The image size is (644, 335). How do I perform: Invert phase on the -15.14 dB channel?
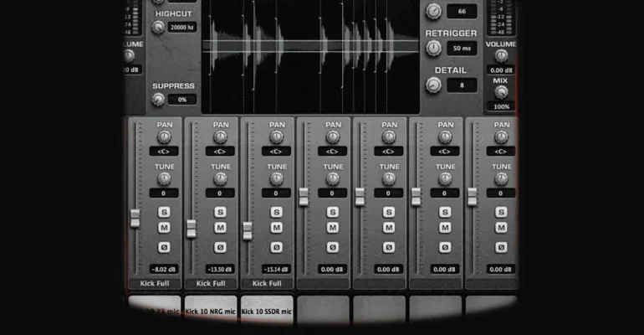276,247
